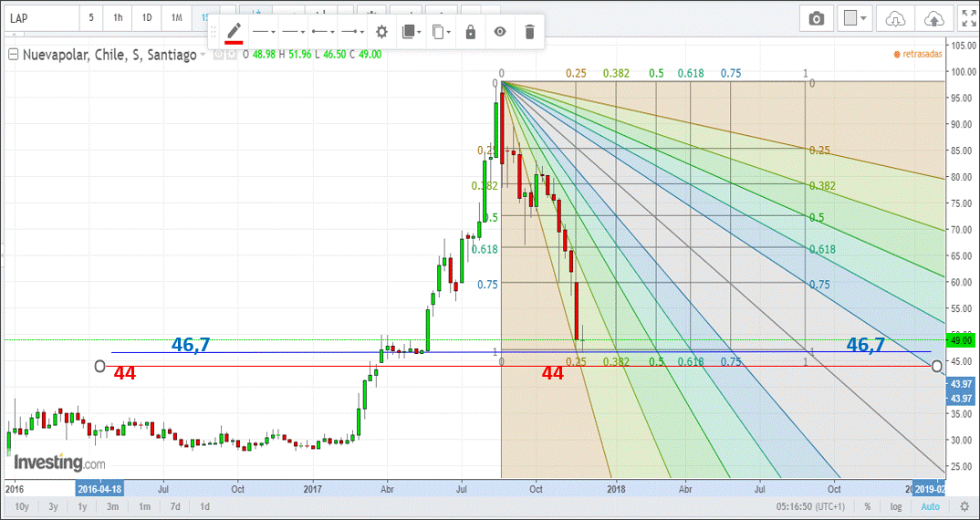Click the 0.618 top Gann box label
This screenshot has height=520, width=980.
691,74
